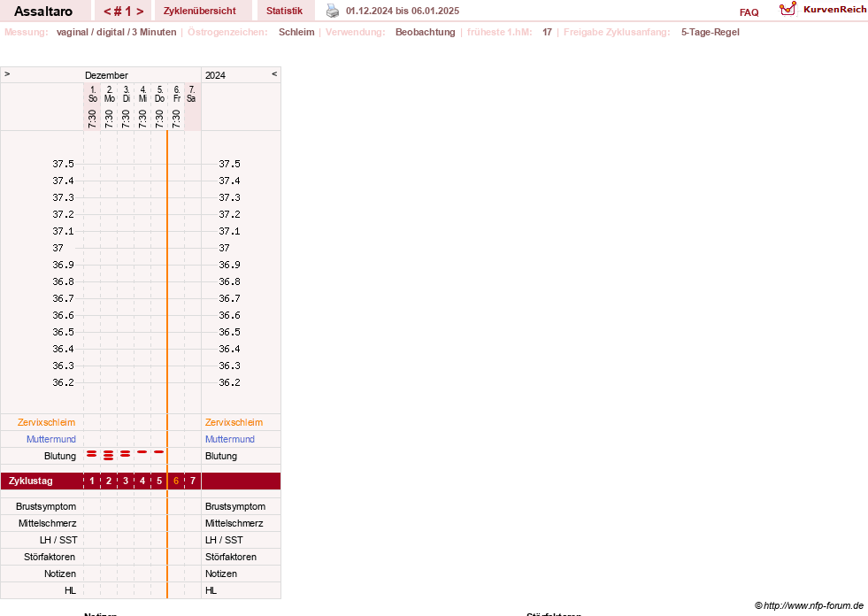This screenshot has height=616, width=868.
Task: Click the '1. So' date header
Action: point(92,94)
